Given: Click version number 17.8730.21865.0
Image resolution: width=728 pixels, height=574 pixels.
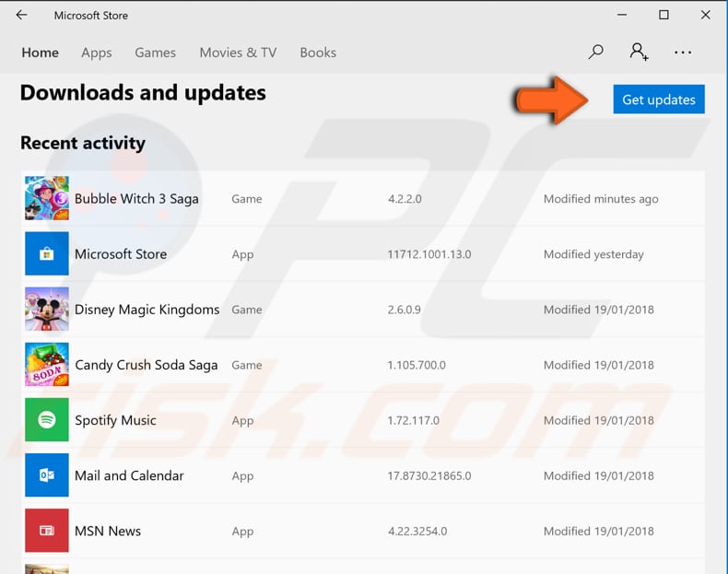Looking at the screenshot, I should click(x=429, y=475).
